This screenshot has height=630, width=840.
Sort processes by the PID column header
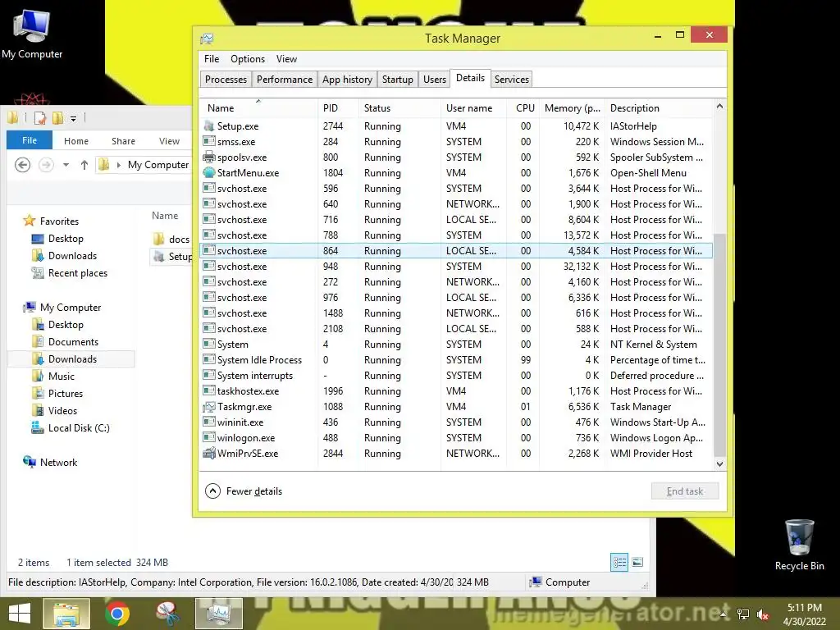tap(338, 107)
